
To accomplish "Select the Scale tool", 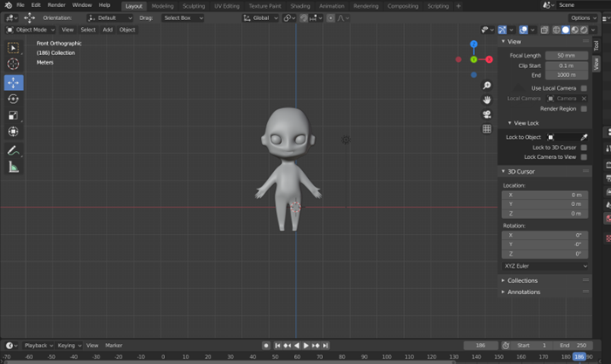I will point(14,115).
